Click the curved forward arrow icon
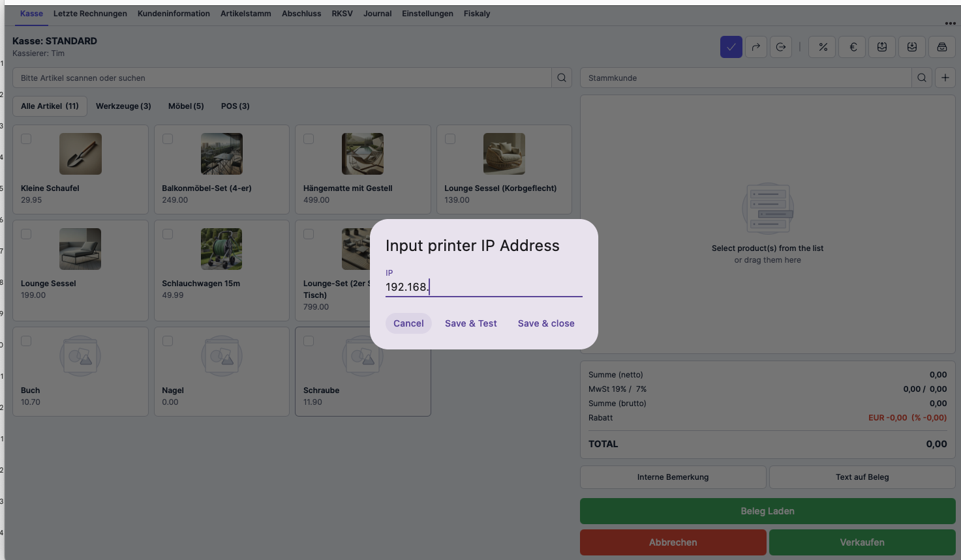Image resolution: width=961 pixels, height=560 pixels. pos(756,47)
